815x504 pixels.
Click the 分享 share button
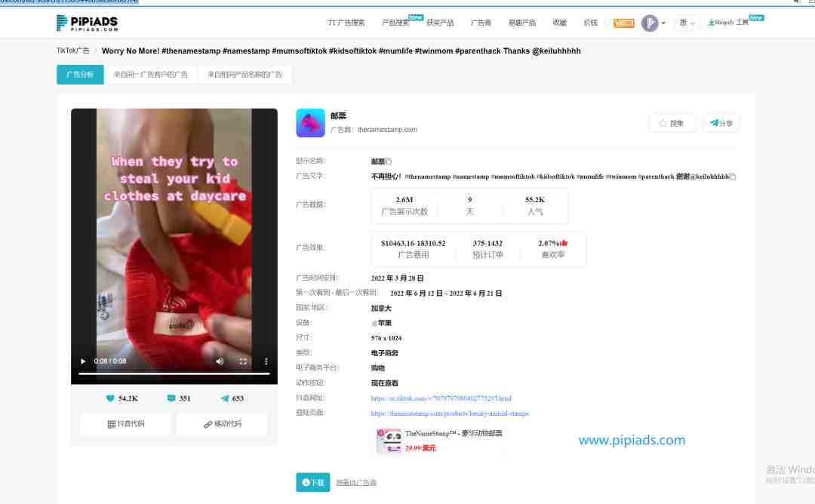(x=721, y=123)
